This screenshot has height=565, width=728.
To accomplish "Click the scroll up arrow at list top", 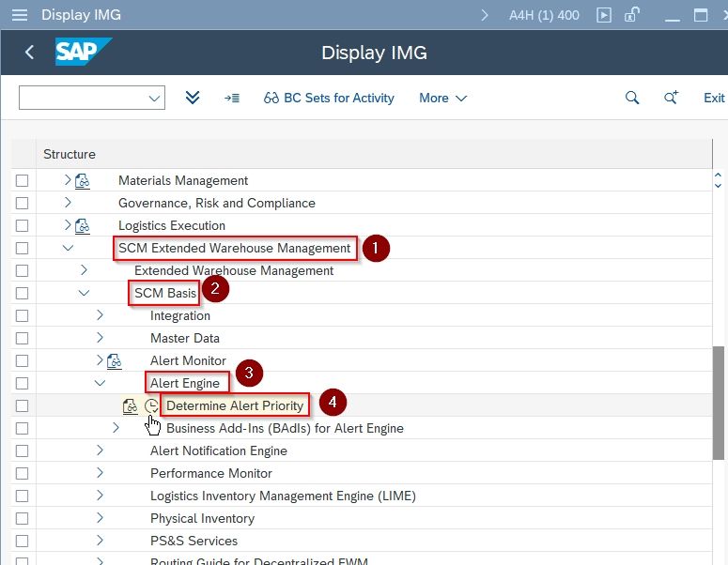I will tap(718, 176).
